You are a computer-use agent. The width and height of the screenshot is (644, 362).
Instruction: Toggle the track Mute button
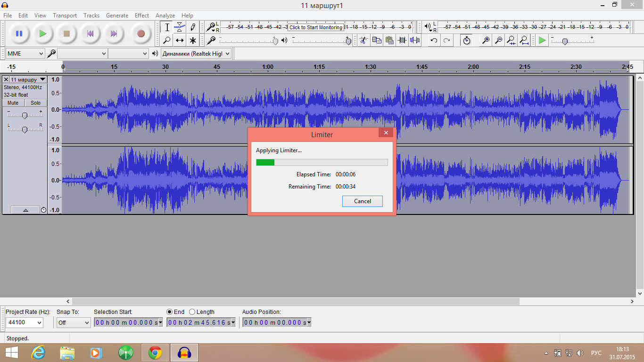pos(13,103)
